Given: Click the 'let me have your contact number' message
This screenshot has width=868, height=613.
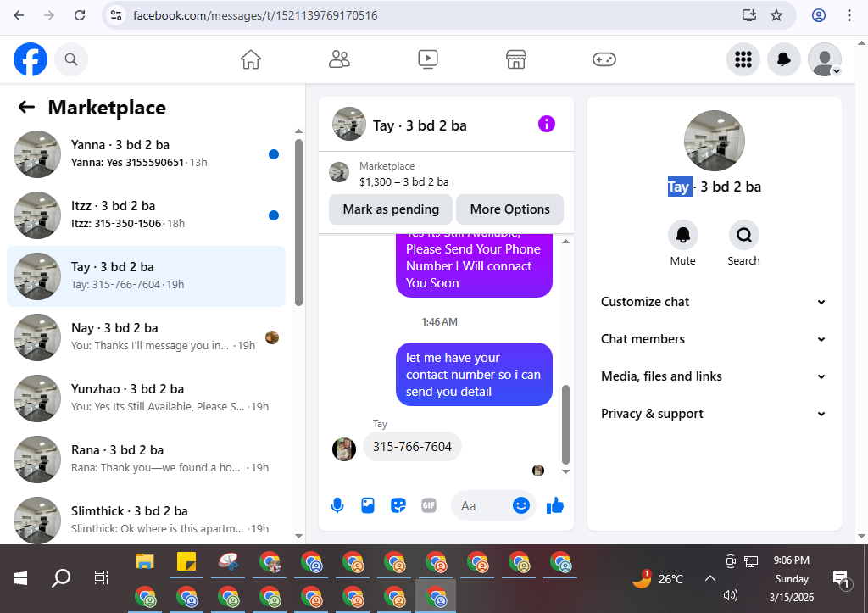Looking at the screenshot, I should tap(474, 375).
